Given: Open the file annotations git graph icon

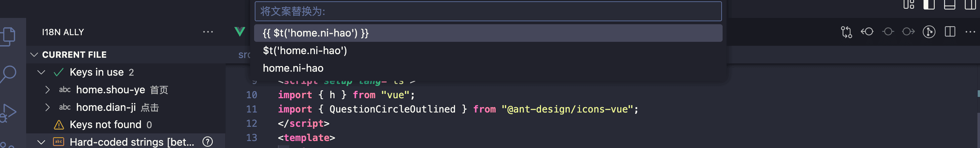Looking at the screenshot, I should [x=929, y=32].
